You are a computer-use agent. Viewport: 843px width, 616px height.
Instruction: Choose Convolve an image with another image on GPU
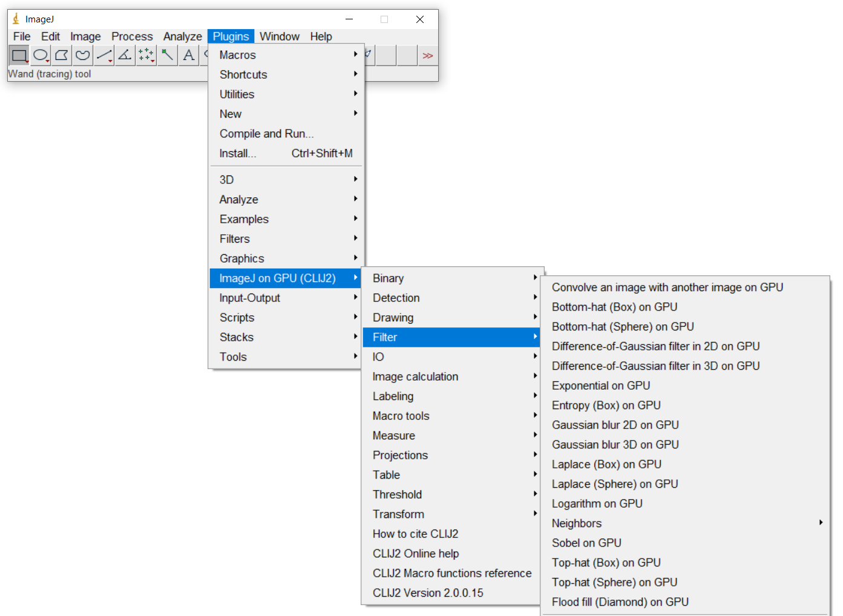pyautogui.click(x=685, y=287)
